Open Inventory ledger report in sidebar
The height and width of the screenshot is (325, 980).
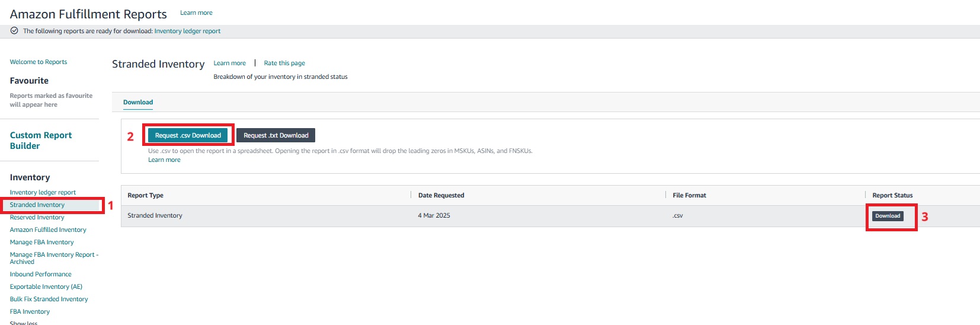pos(43,192)
